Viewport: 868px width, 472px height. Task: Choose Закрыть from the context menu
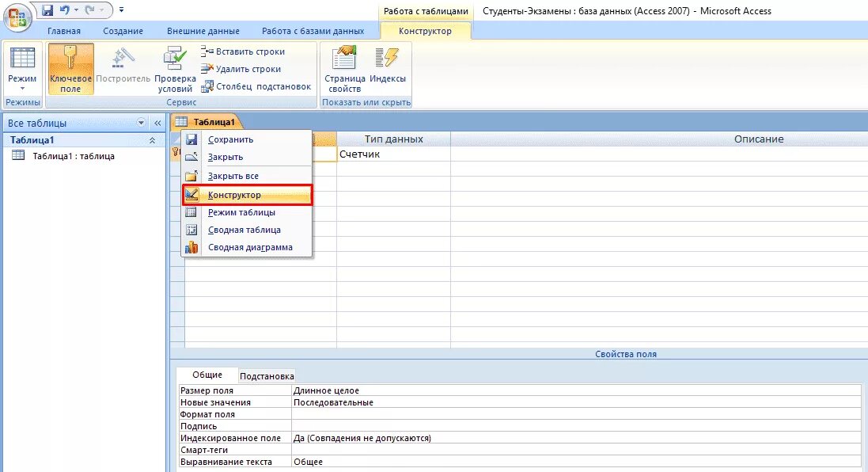click(x=226, y=158)
